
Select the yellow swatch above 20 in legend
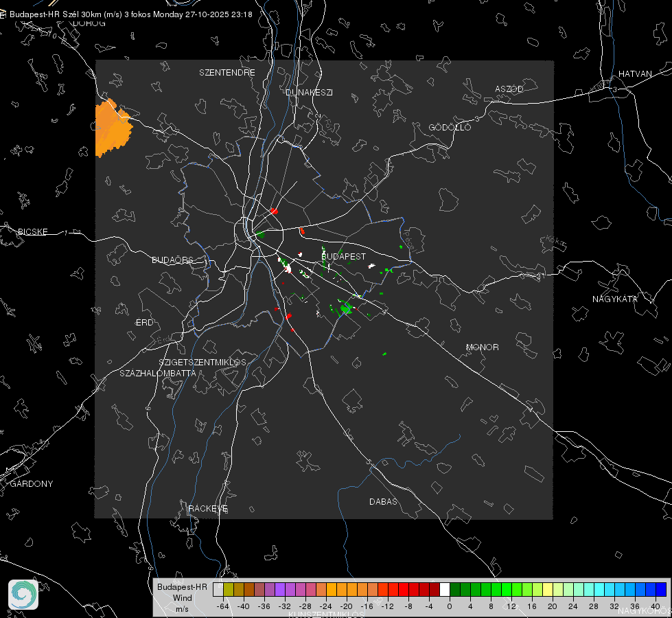pyautogui.click(x=548, y=589)
